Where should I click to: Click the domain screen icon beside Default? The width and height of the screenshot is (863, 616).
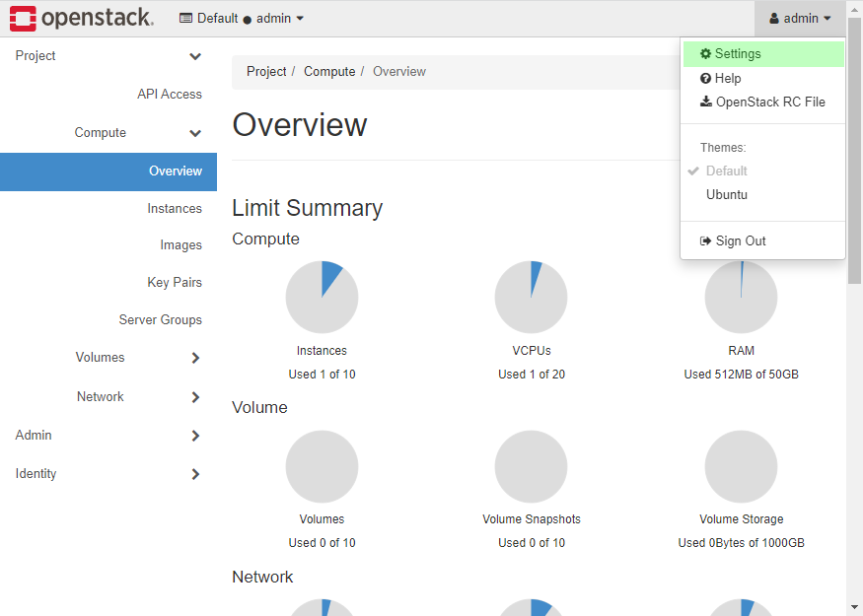[186, 18]
